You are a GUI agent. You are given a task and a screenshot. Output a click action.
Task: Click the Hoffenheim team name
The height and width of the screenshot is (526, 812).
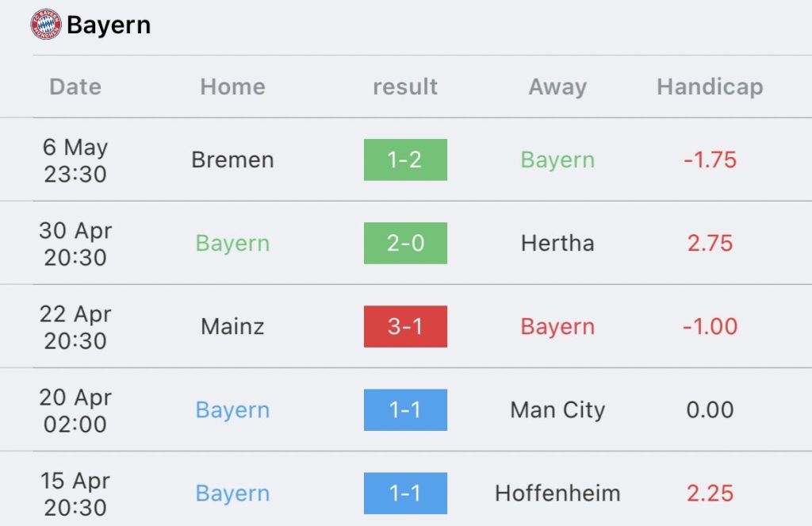(557, 493)
